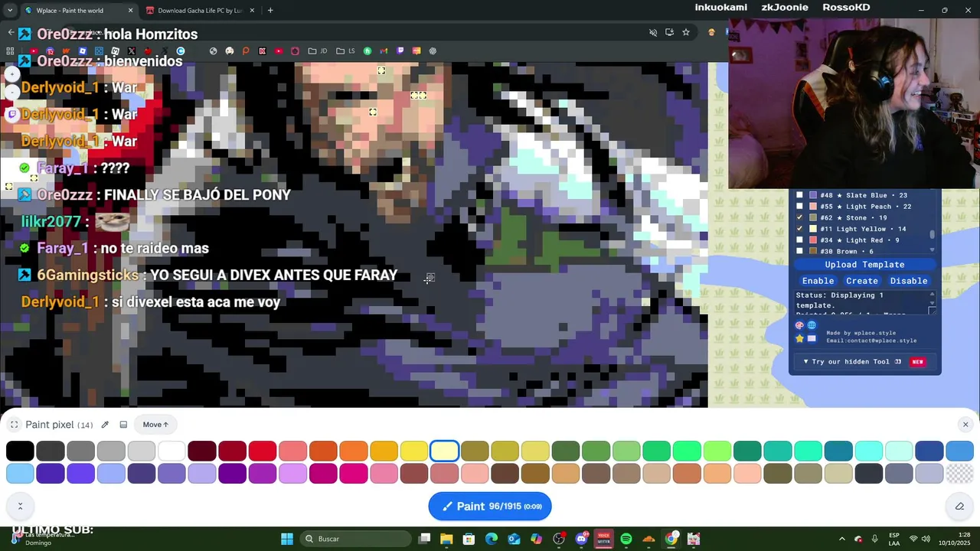This screenshot has width=980, height=551.
Task: Open the LS bookmarks folder
Action: pos(346,51)
